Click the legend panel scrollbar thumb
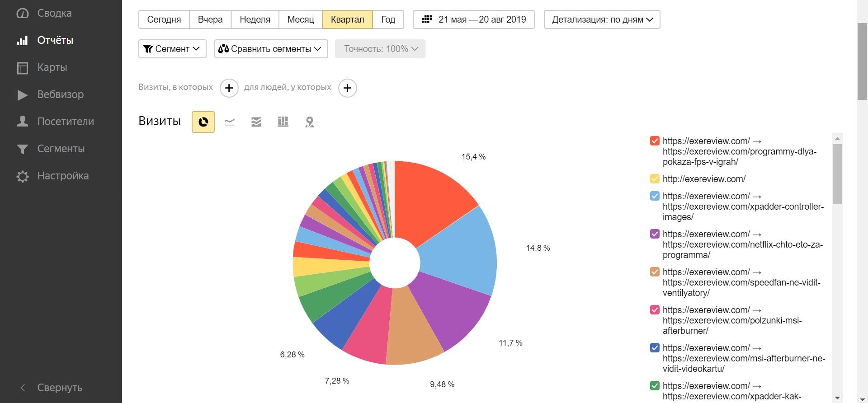Screen dimensions: 868x403 [x=837, y=174]
